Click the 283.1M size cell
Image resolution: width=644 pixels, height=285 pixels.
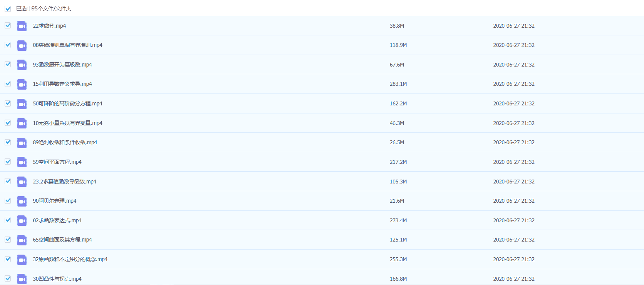point(398,84)
